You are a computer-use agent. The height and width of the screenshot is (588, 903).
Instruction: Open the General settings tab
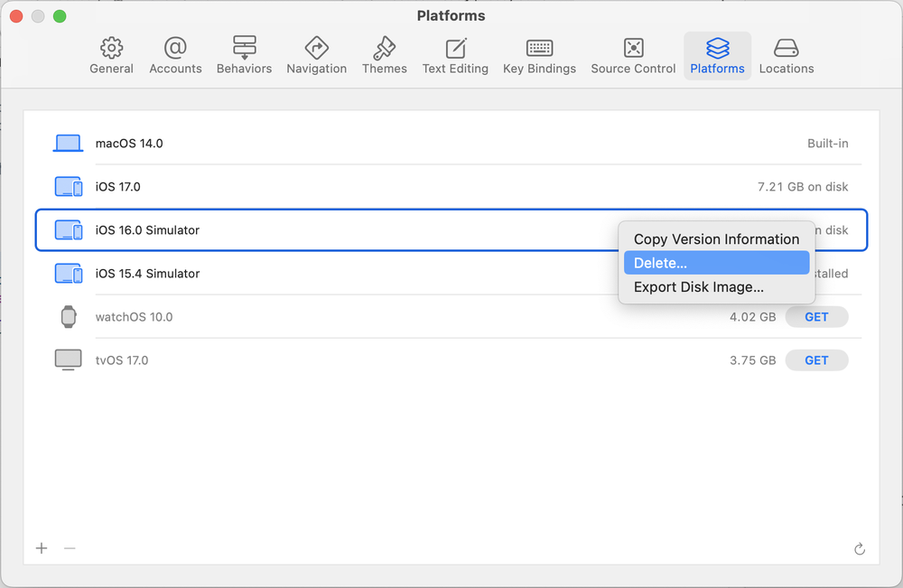pyautogui.click(x=111, y=56)
